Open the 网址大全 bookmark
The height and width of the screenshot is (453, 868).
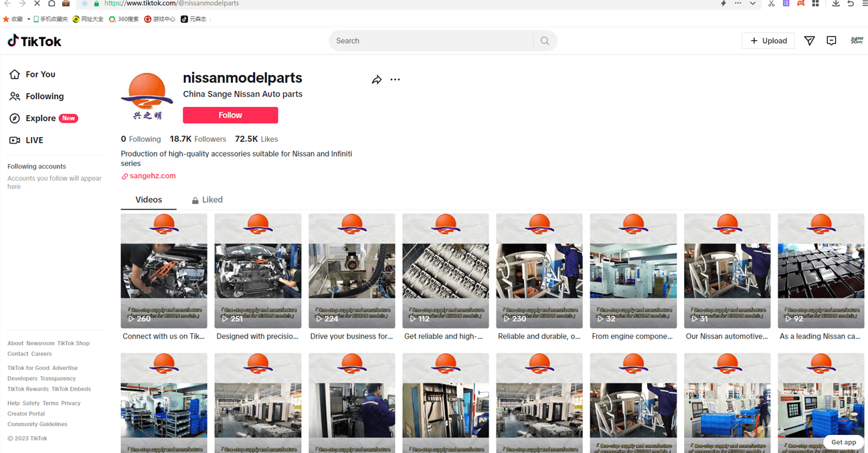click(x=88, y=19)
